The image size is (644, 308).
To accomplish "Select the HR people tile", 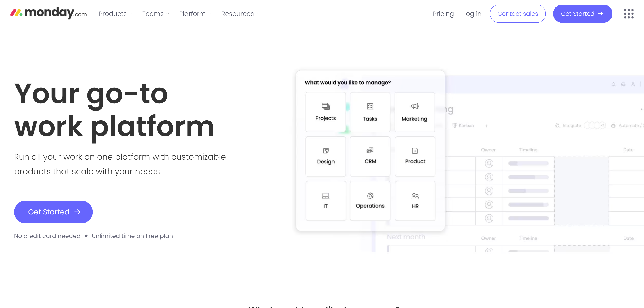I will click(x=415, y=201).
